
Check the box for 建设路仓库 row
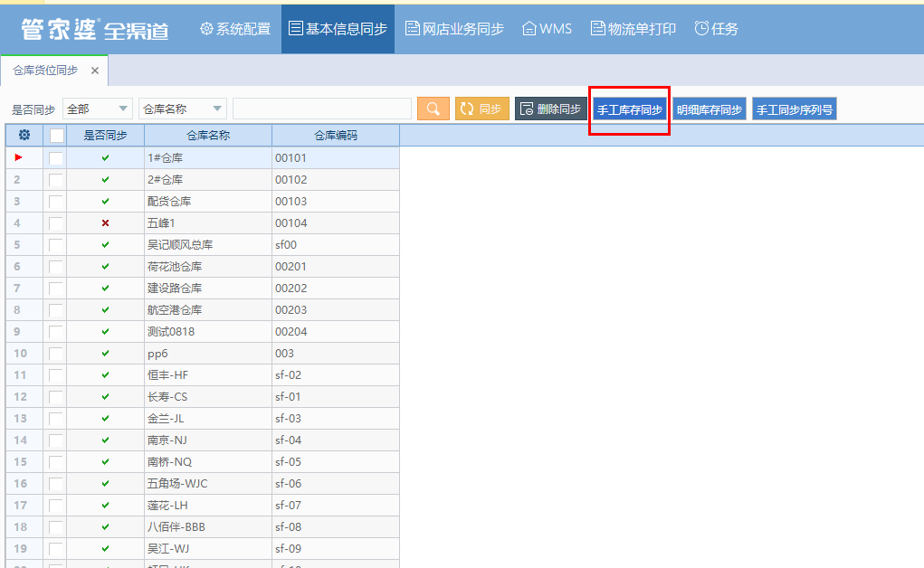56,289
